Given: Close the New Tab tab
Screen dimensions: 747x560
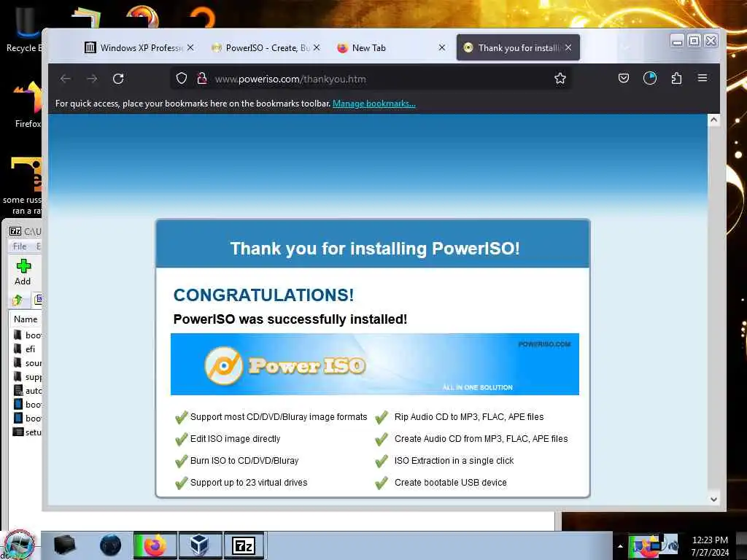Looking at the screenshot, I should [x=442, y=47].
